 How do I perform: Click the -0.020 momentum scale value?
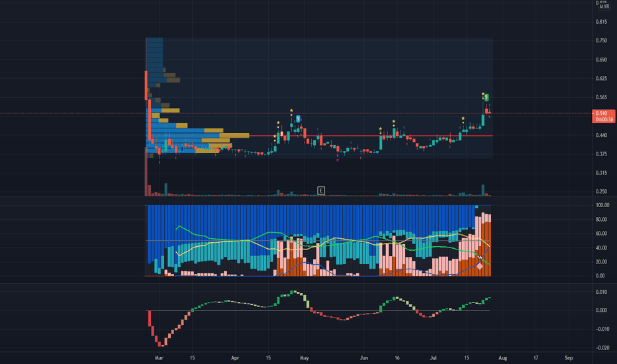[x=602, y=348]
